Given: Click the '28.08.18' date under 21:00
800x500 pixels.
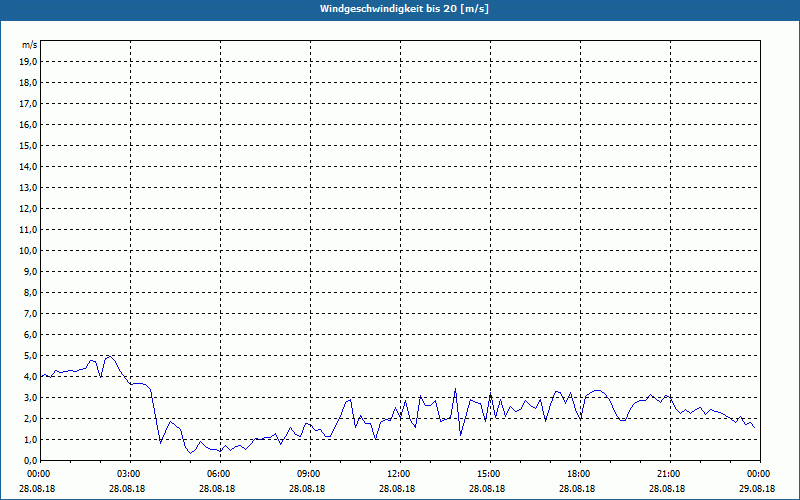Looking at the screenshot, I should pyautogui.click(x=667, y=488).
